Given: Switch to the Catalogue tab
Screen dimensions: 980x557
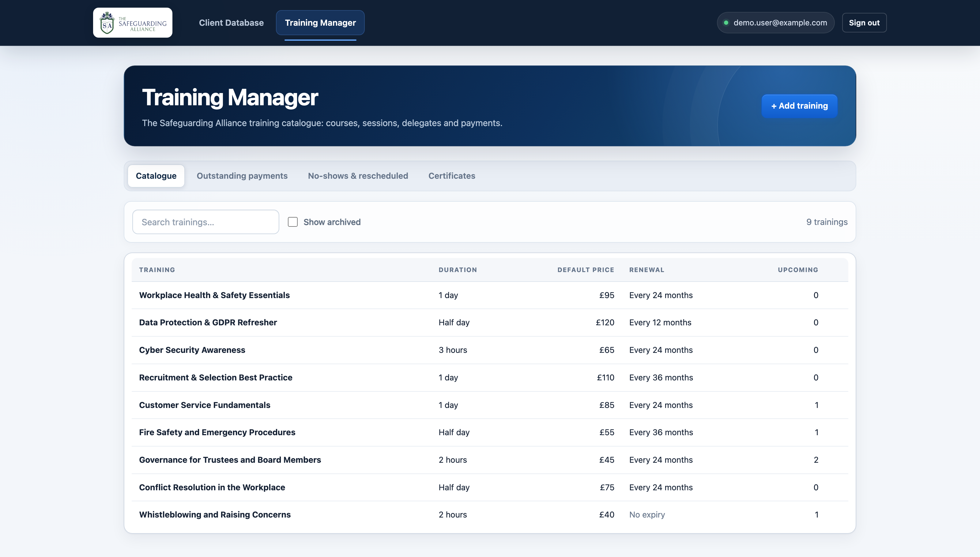Looking at the screenshot, I should click(x=156, y=176).
